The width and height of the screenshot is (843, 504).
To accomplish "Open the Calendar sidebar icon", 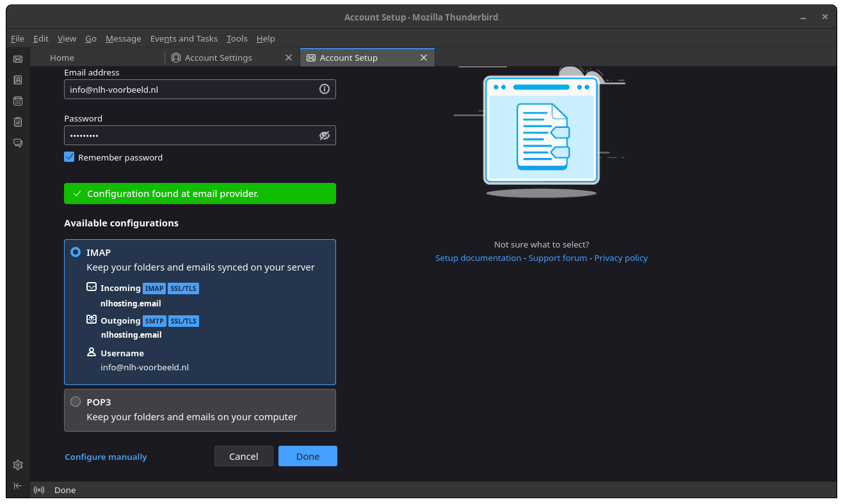I will click(x=18, y=101).
